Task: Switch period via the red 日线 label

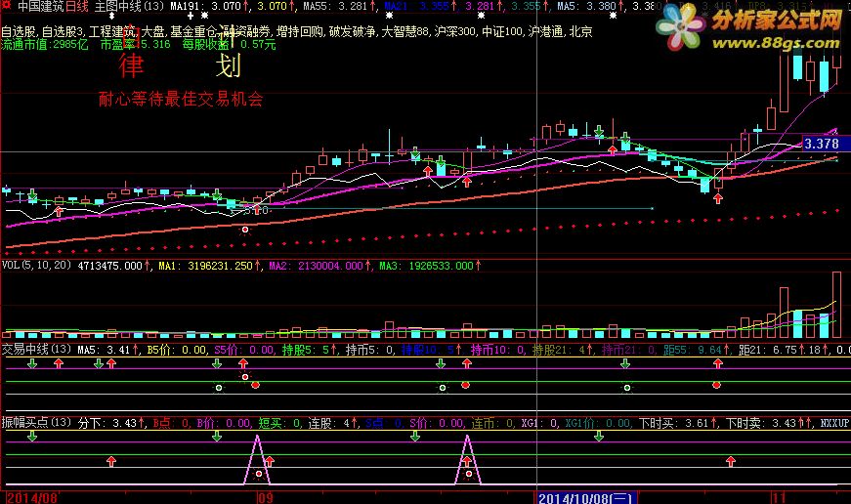Action: (x=76, y=7)
